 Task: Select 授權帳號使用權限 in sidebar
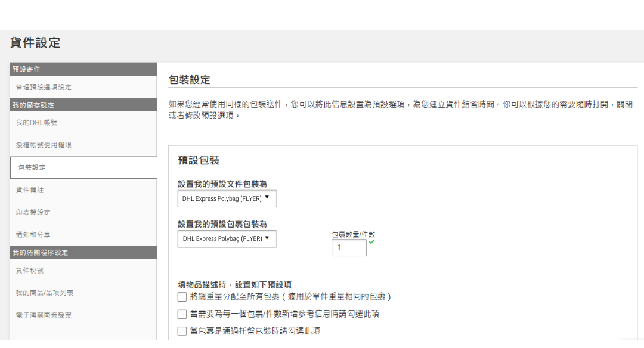tap(44, 145)
